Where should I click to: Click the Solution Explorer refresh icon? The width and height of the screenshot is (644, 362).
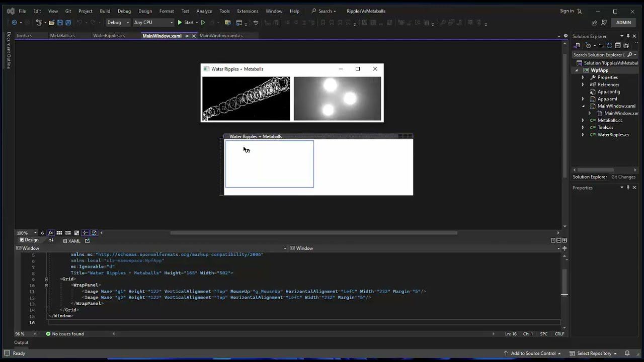point(609,46)
